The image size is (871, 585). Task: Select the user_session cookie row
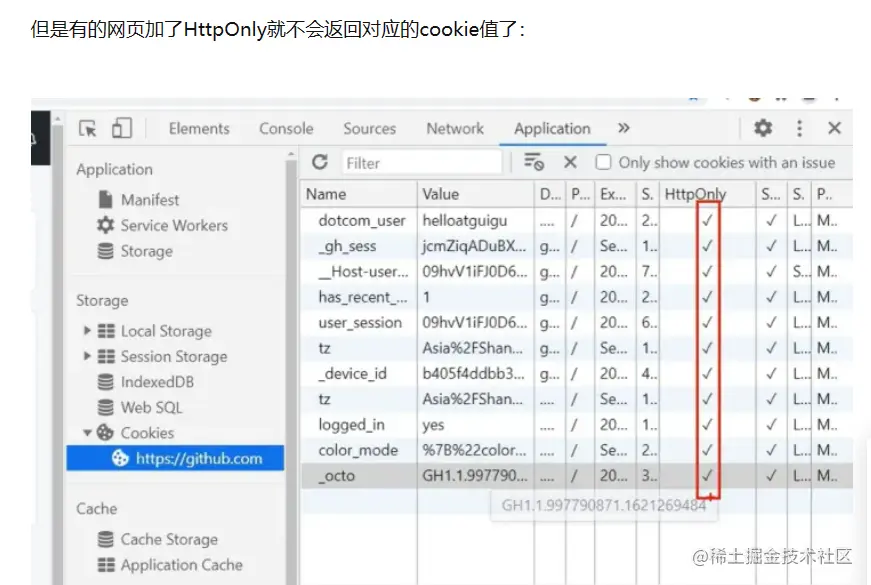point(577,323)
